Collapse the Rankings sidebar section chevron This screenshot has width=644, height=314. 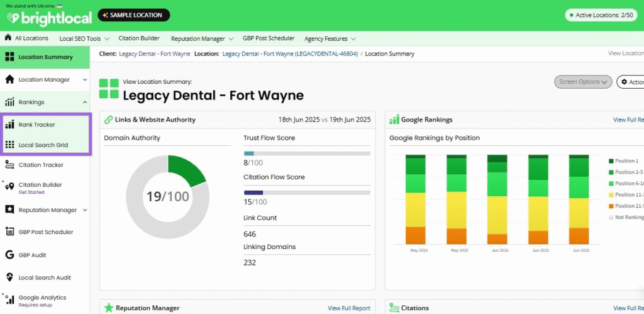(x=85, y=102)
